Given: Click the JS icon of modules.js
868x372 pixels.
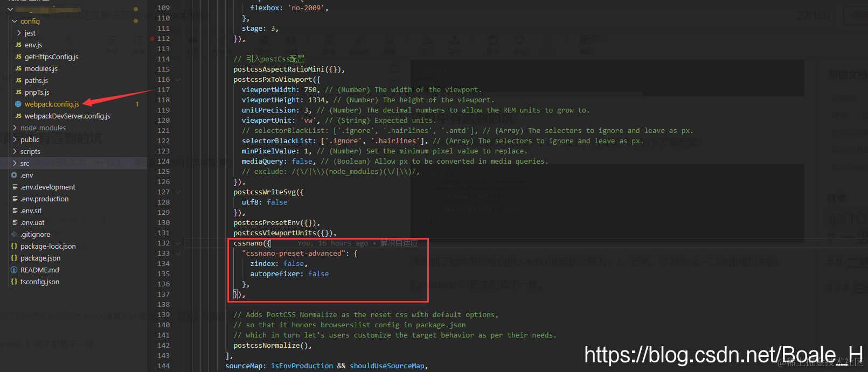Looking at the screenshot, I should pyautogui.click(x=18, y=69).
